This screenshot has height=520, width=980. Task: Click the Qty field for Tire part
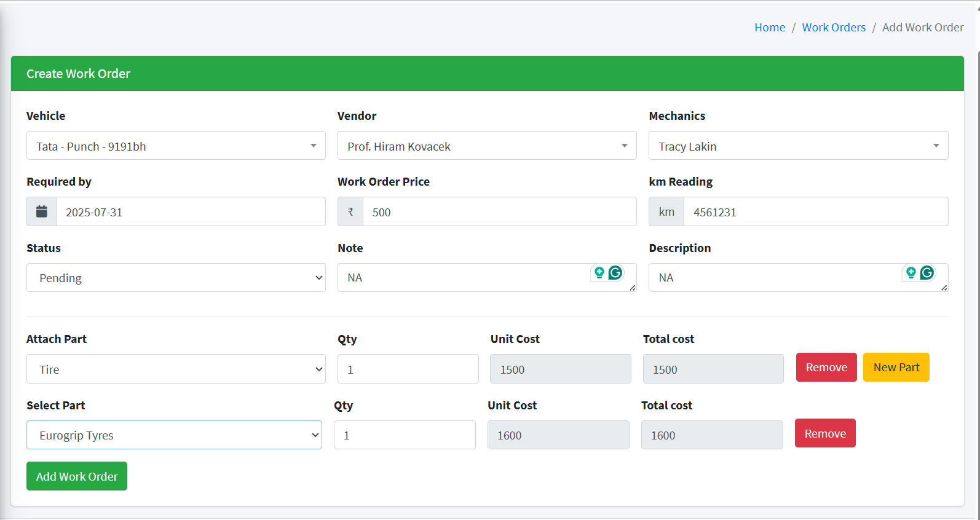pyautogui.click(x=408, y=369)
